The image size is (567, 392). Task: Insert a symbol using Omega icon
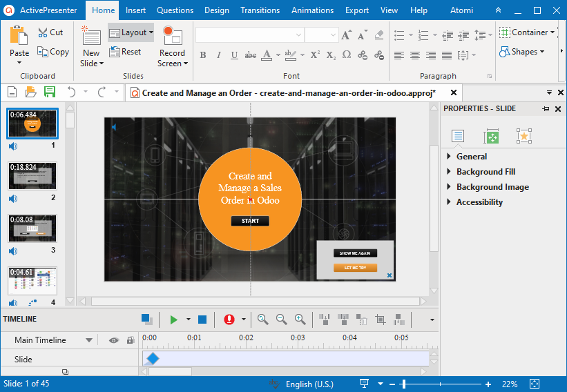tap(347, 55)
